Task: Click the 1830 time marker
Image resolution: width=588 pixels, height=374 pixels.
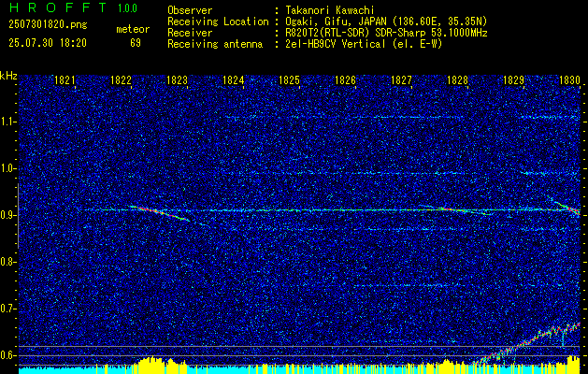Action: (x=569, y=80)
